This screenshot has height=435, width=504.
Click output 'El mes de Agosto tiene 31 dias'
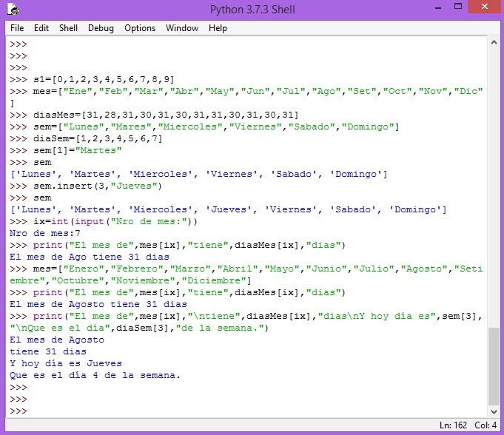point(98,304)
